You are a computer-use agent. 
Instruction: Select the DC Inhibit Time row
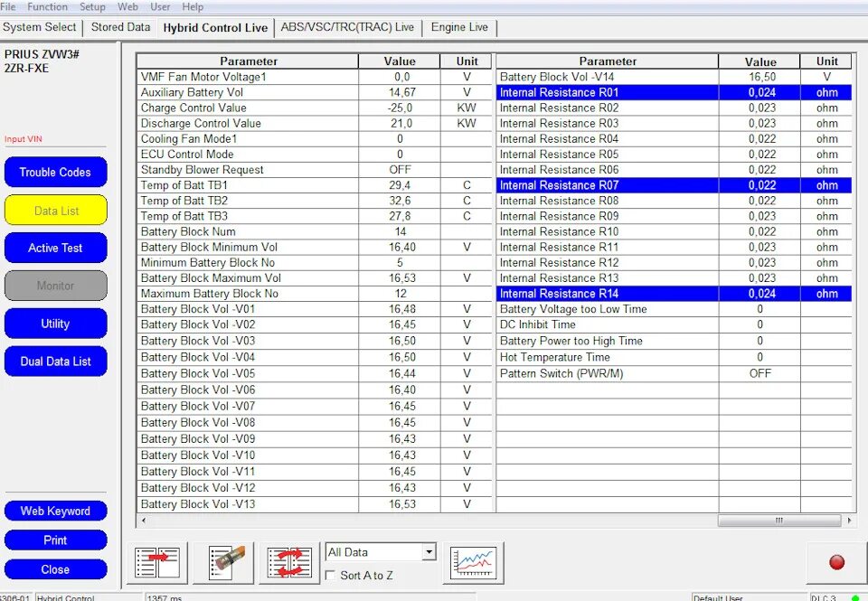pos(674,324)
